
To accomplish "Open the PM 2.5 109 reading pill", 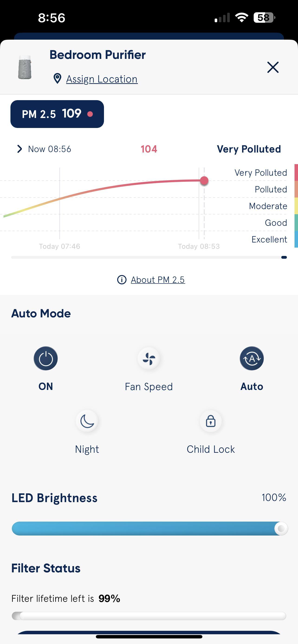I will pos(57,114).
